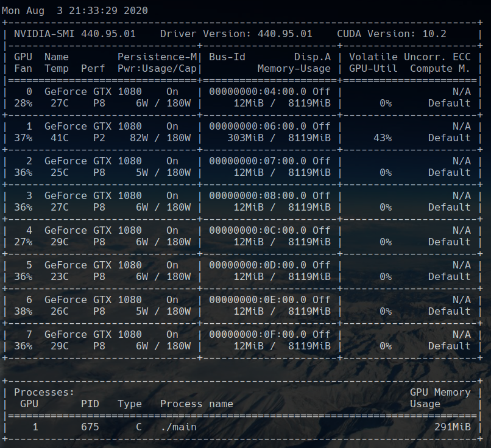Click GPU 1 utilization 43%
Image resolution: width=491 pixels, height=448 pixels.
click(x=383, y=138)
